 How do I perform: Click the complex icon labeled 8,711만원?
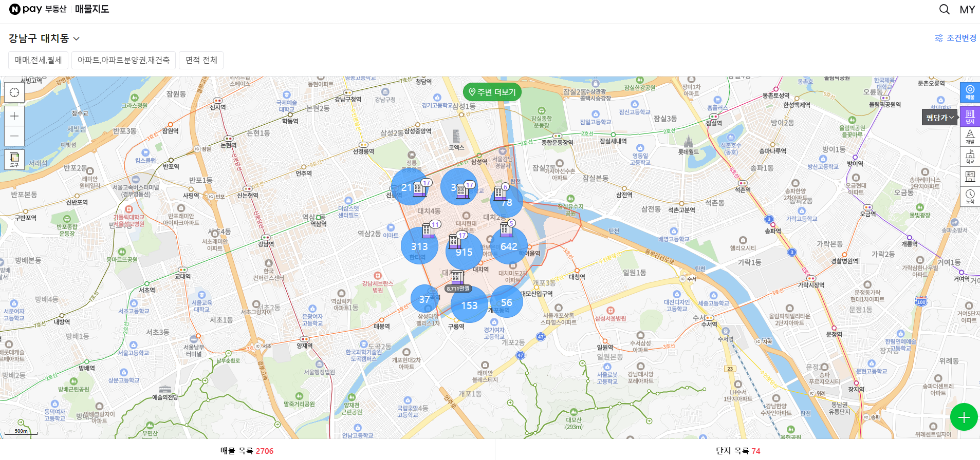pos(457,281)
